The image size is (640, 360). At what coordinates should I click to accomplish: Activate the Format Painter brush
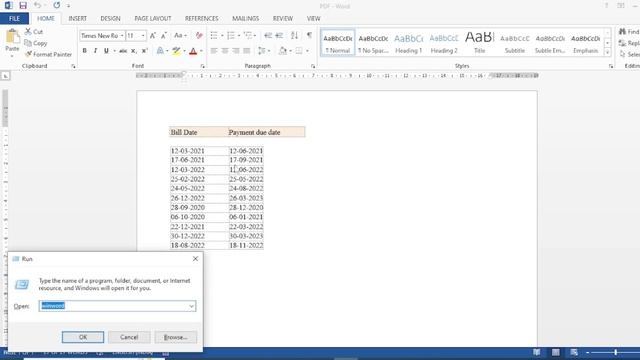point(28,54)
